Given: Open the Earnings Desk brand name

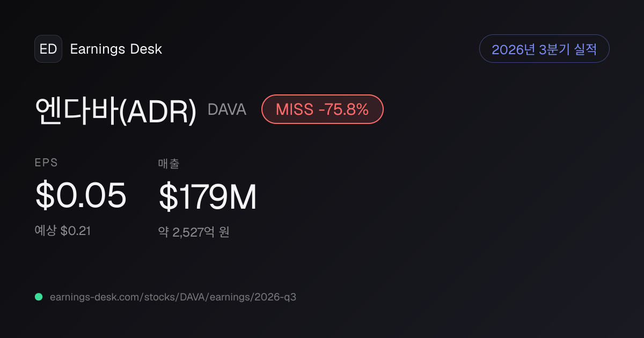Looking at the screenshot, I should tap(116, 49).
